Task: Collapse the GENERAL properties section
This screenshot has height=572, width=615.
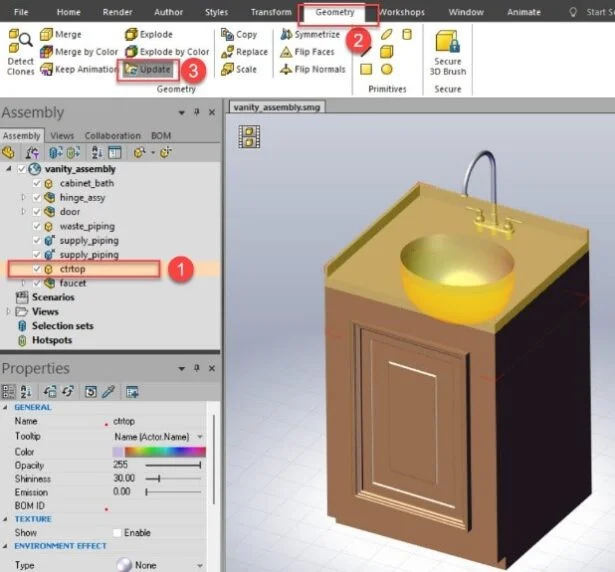Action: (x=5, y=407)
